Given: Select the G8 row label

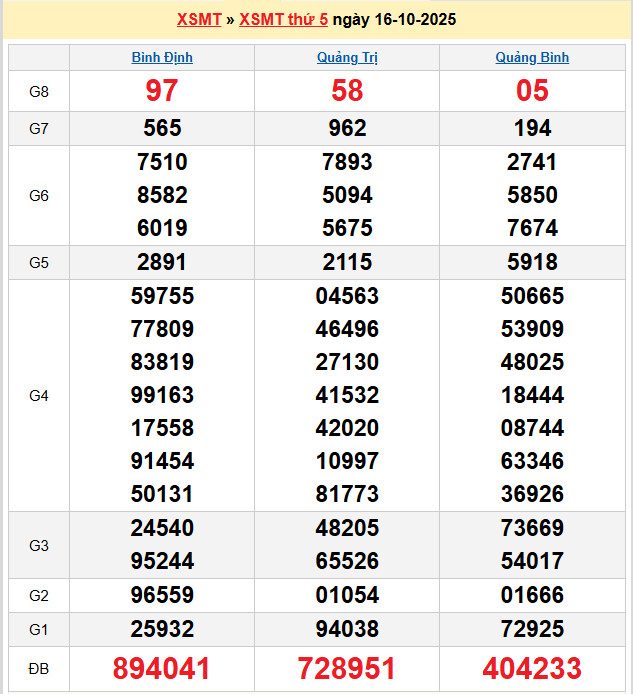Looking at the screenshot, I should [39, 91].
